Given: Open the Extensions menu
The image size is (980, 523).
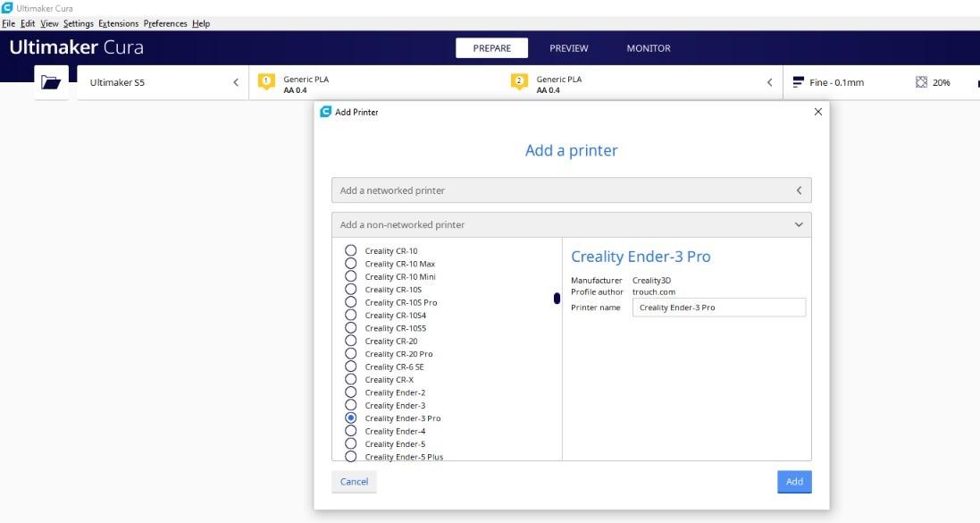Looking at the screenshot, I should 118,23.
